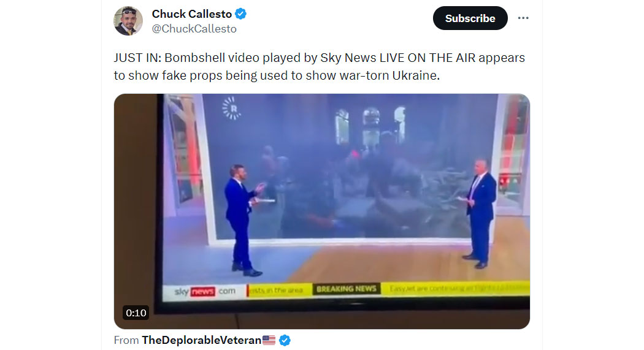
Task: Play the embedded Sky News video
Action: pyautogui.click(x=321, y=211)
